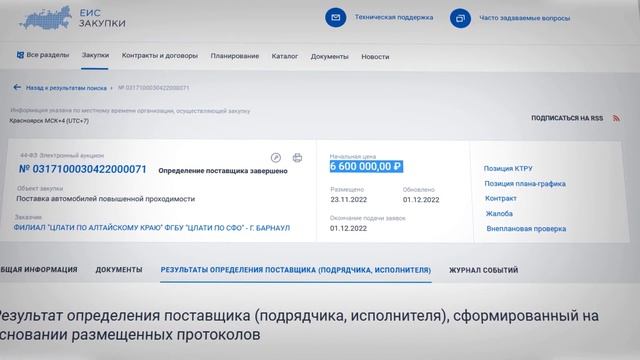Open Часто задаваемые вопросы link
The width and height of the screenshot is (640, 360).
point(524,18)
